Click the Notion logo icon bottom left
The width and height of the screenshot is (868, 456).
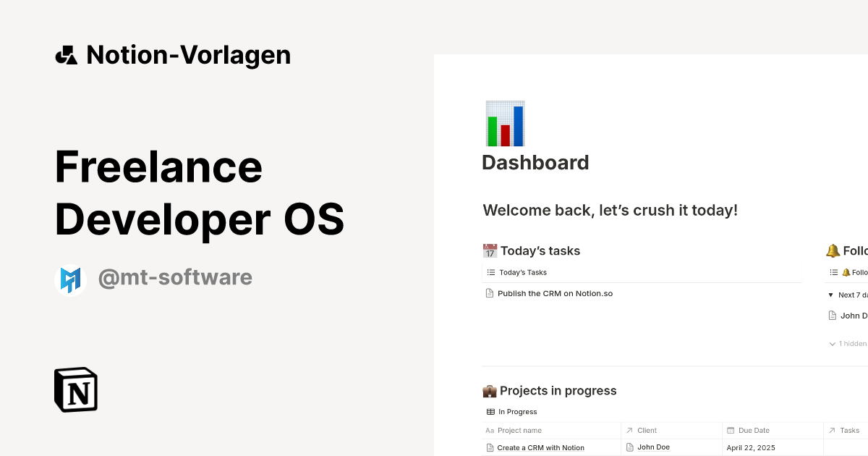click(75, 389)
